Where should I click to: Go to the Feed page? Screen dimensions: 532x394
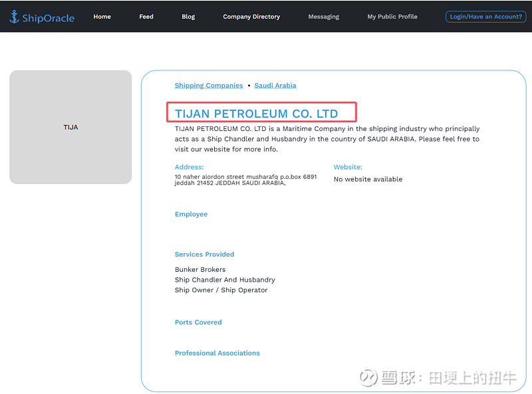146,17
